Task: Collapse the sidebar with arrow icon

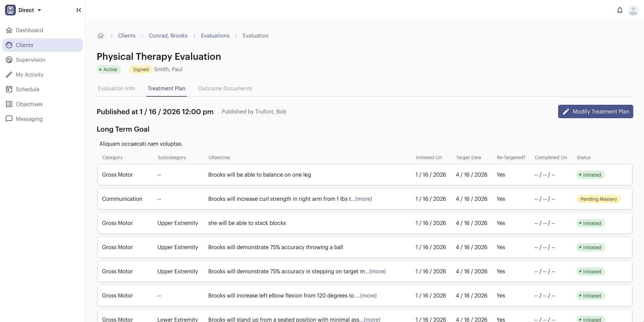Action: (79, 10)
